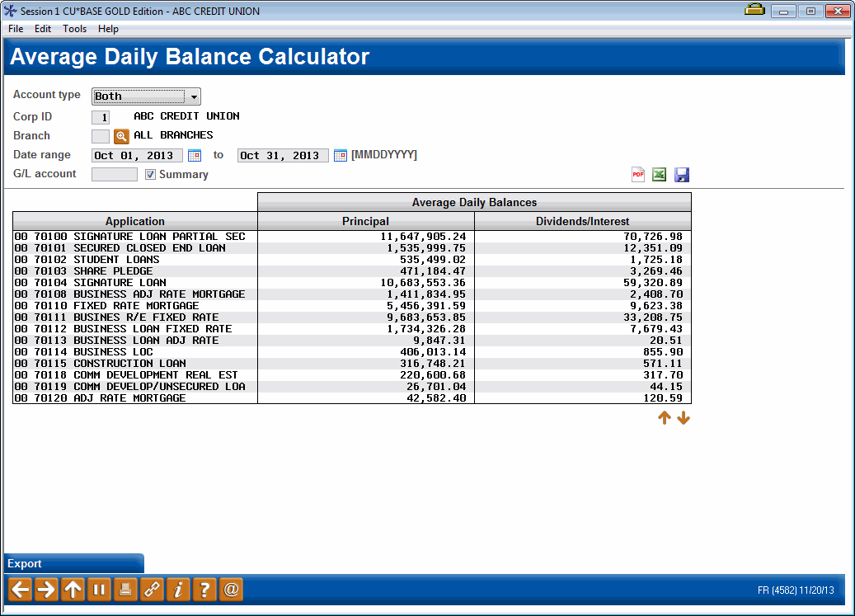Open the calendar for the start date
The width and height of the screenshot is (855, 616).
coord(195,155)
